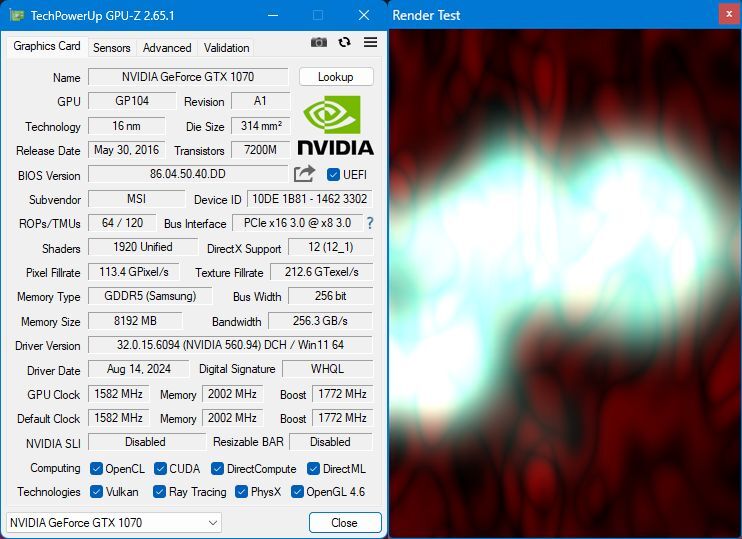The height and width of the screenshot is (539, 742).
Task: Click the Bus Width field 256 bit
Action: point(330,296)
